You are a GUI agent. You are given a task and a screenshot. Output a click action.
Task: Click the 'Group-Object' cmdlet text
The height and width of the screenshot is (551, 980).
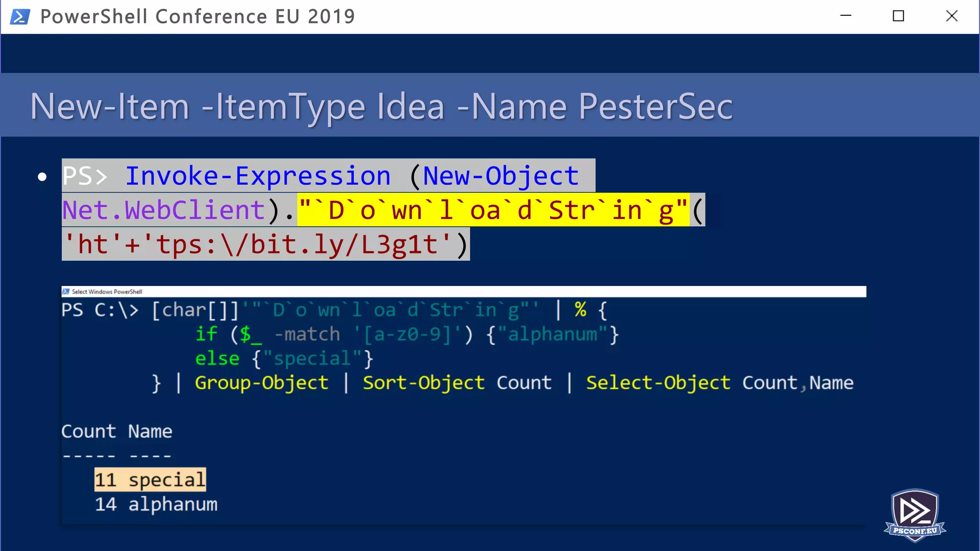pyautogui.click(x=262, y=383)
